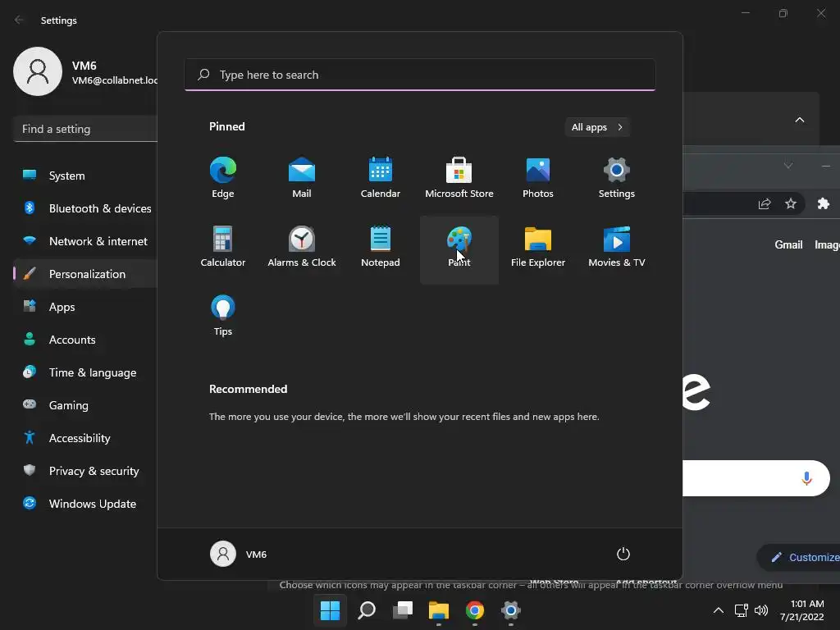840x630 pixels.
Task: Open Microsoft Store from Start menu
Action: click(459, 178)
